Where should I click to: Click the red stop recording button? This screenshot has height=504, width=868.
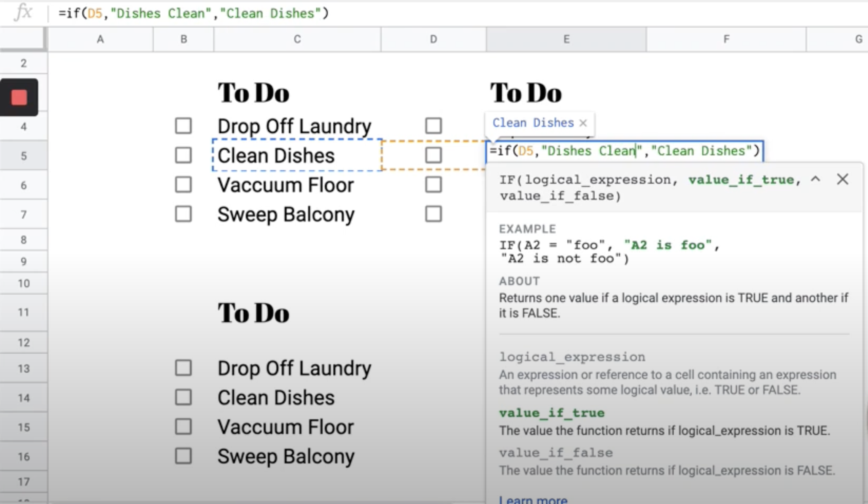click(x=19, y=98)
